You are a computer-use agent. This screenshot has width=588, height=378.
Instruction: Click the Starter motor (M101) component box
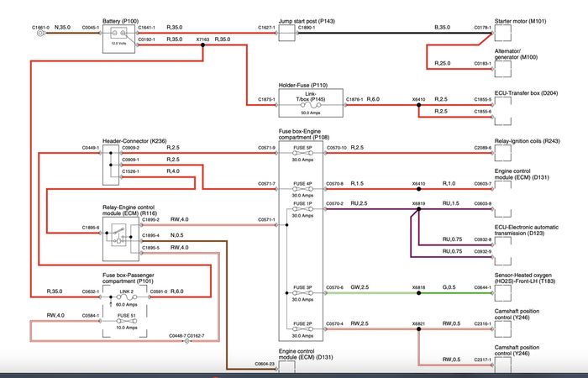click(x=503, y=33)
